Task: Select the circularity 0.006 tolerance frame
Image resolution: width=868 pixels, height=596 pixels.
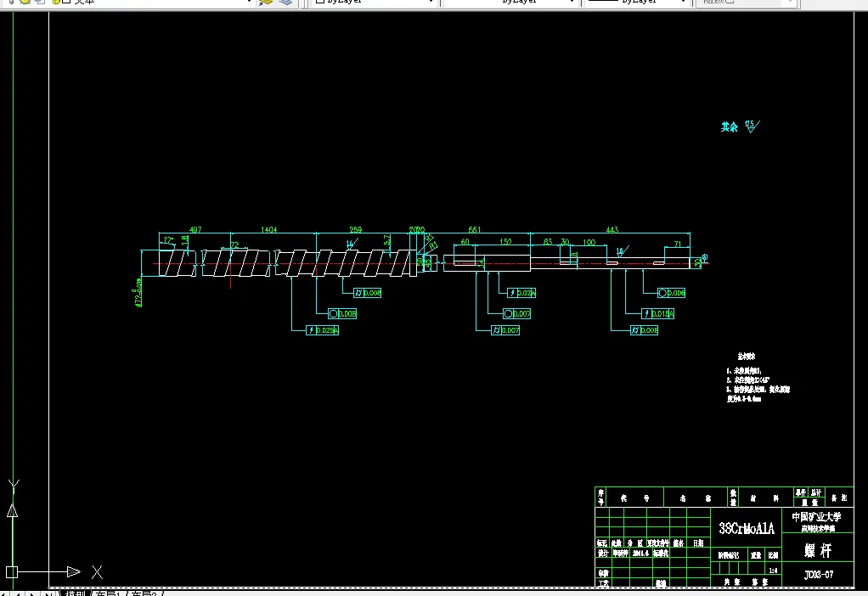Action: (x=672, y=293)
